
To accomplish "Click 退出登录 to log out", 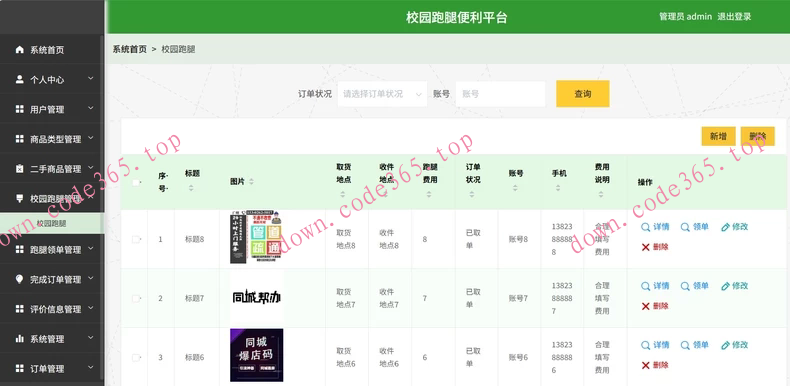I will (734, 17).
